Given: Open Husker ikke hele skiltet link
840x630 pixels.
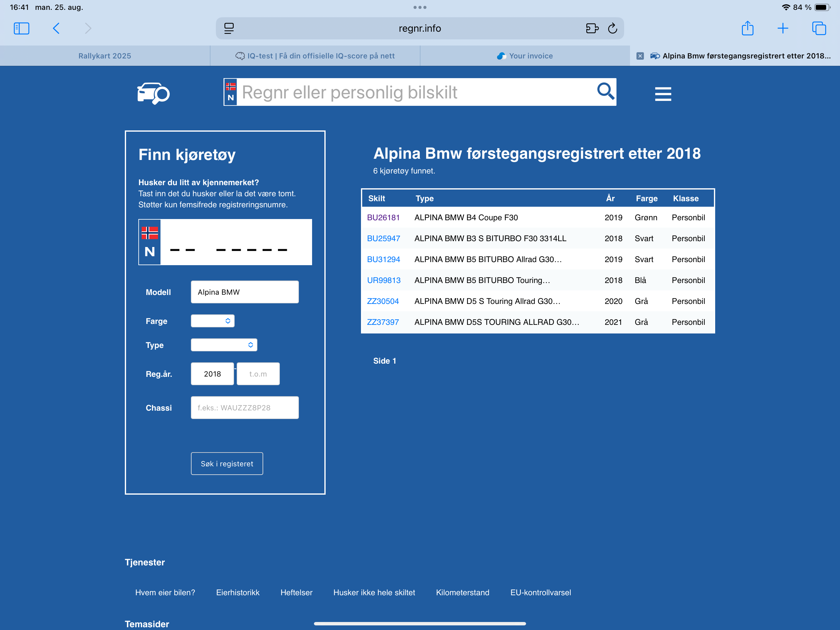Looking at the screenshot, I should 374,593.
